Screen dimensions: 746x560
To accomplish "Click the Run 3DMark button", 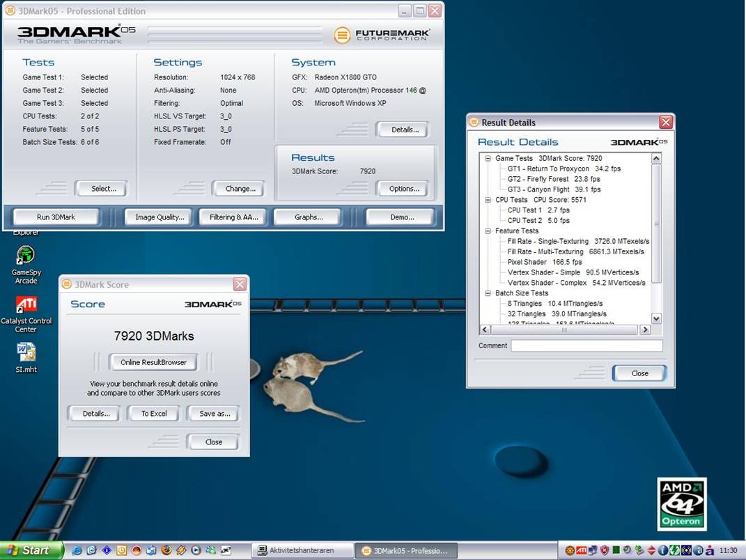I will tap(56, 217).
